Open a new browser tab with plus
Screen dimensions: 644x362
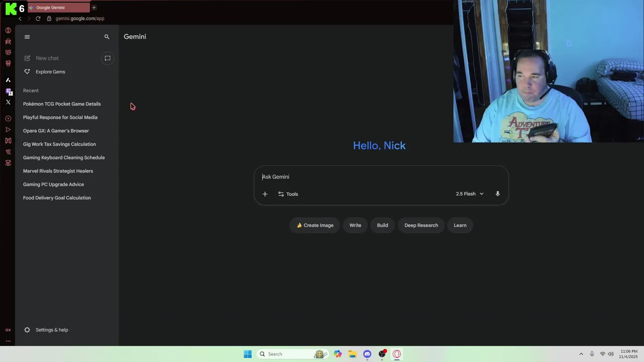pos(94,8)
